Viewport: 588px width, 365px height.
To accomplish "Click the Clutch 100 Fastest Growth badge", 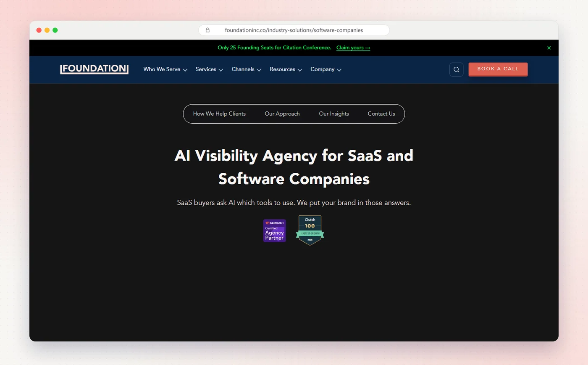I will tap(310, 230).
